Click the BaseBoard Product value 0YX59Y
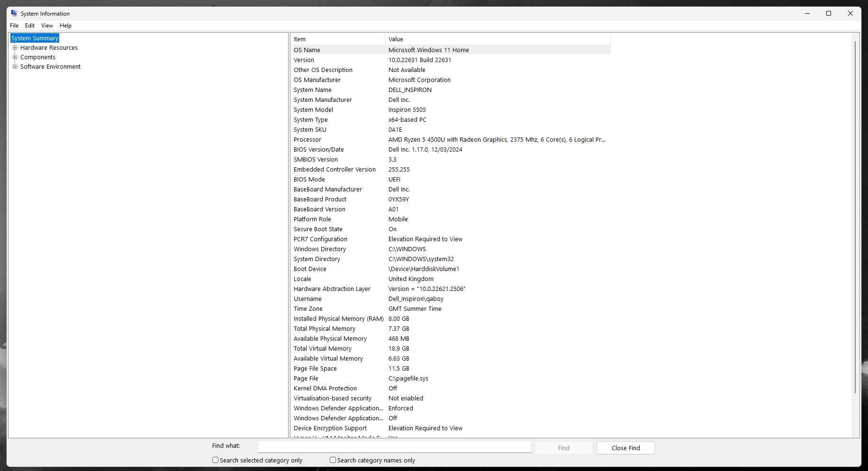Viewport: 868px width, 471px height. pos(398,199)
